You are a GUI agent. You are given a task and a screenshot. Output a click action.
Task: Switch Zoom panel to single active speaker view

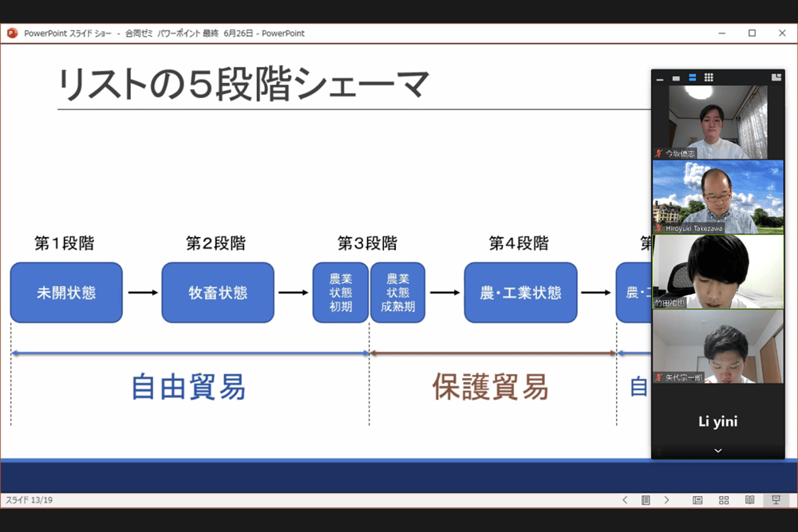click(676, 78)
